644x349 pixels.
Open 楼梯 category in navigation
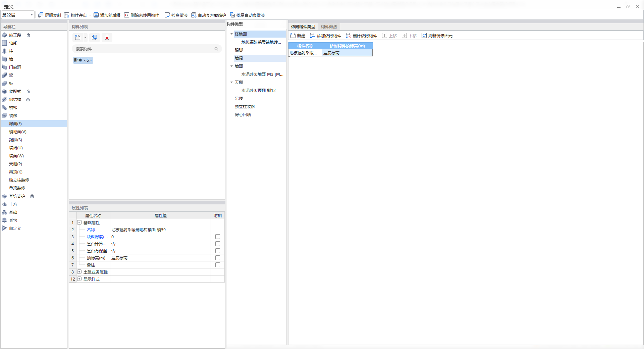(13, 108)
